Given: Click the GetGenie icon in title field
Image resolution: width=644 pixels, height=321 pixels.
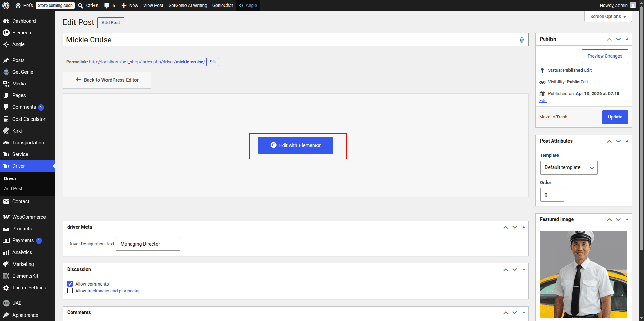Looking at the screenshot, I should (522, 40).
